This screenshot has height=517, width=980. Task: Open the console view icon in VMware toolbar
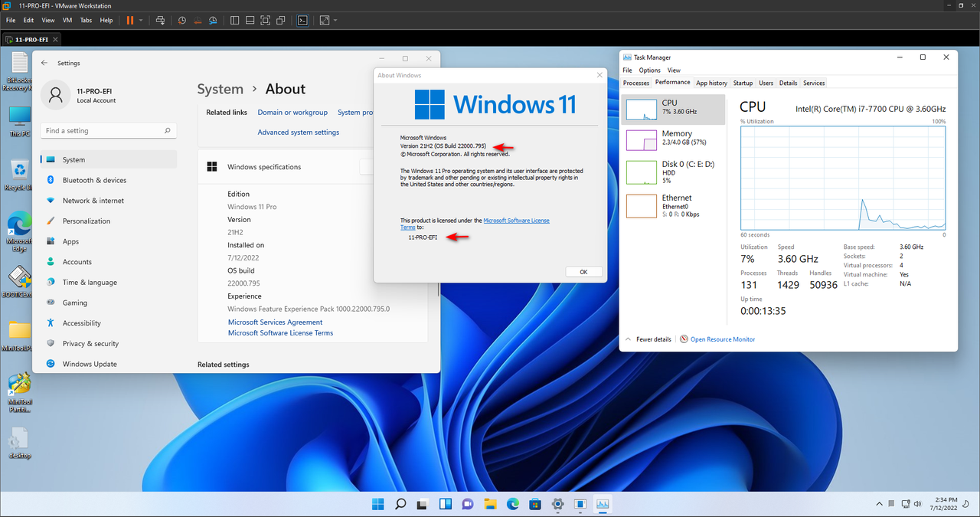pos(303,20)
